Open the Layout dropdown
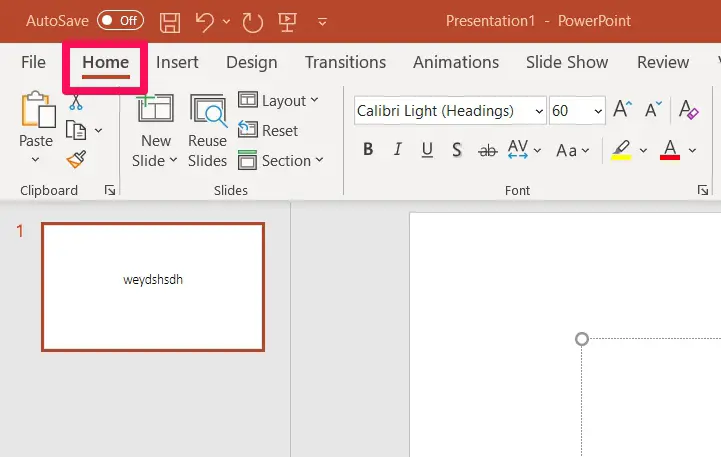The image size is (721, 457). tap(278, 101)
